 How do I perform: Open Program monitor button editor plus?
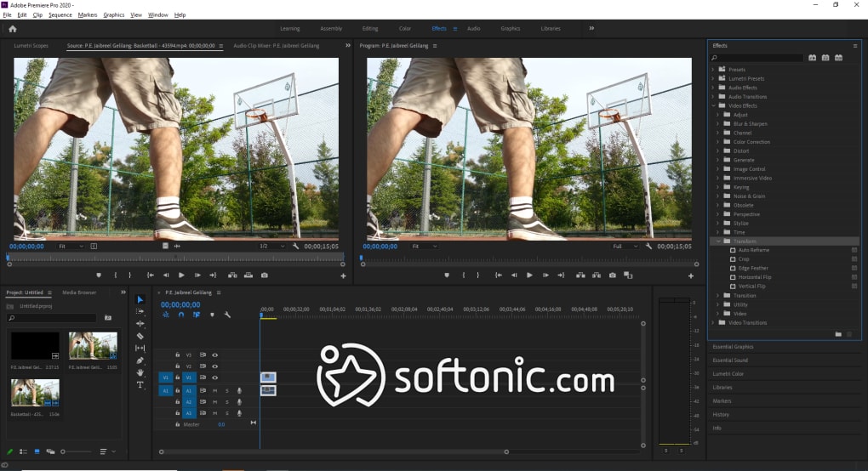pyautogui.click(x=691, y=275)
